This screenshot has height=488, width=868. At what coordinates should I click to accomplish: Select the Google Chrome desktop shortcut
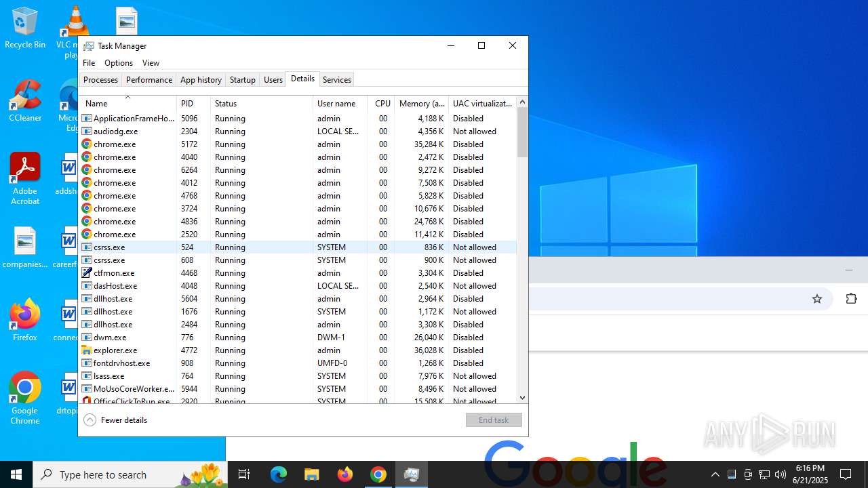[25, 399]
